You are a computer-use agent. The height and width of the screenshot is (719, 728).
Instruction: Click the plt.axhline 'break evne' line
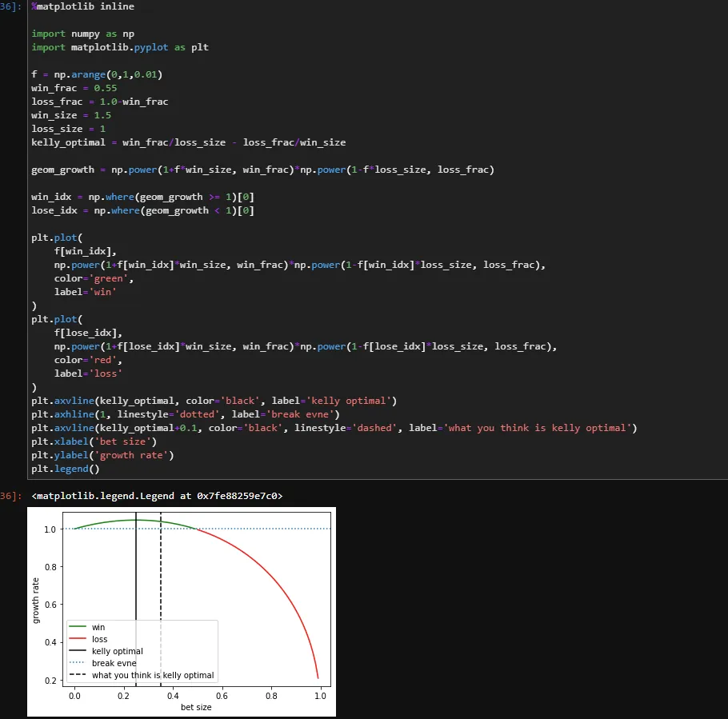(186, 414)
